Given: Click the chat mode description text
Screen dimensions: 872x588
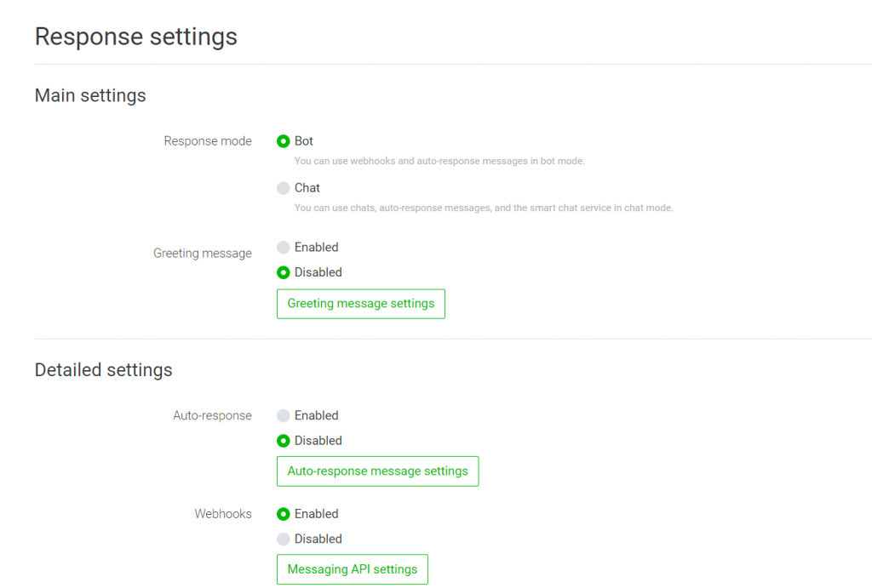Looking at the screenshot, I should pyautogui.click(x=484, y=208).
